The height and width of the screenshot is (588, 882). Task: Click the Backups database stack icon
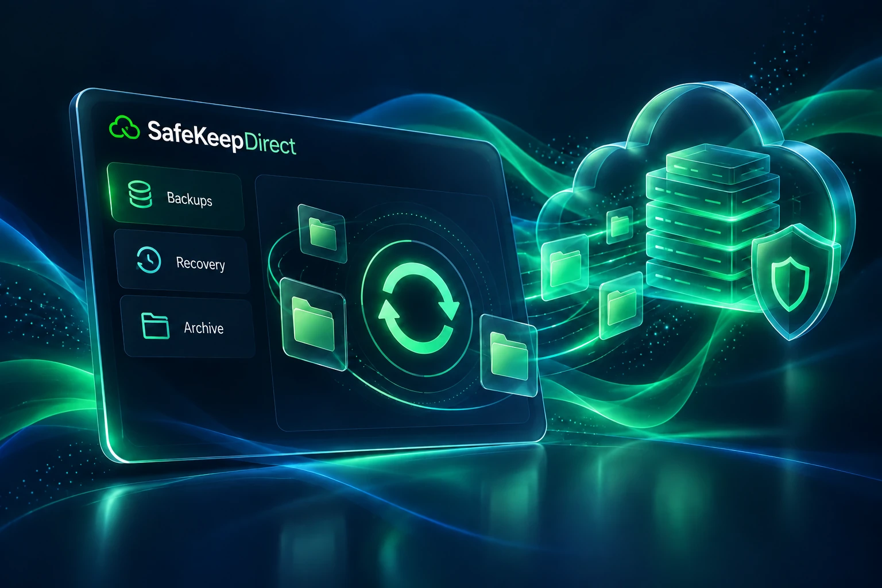click(x=140, y=194)
